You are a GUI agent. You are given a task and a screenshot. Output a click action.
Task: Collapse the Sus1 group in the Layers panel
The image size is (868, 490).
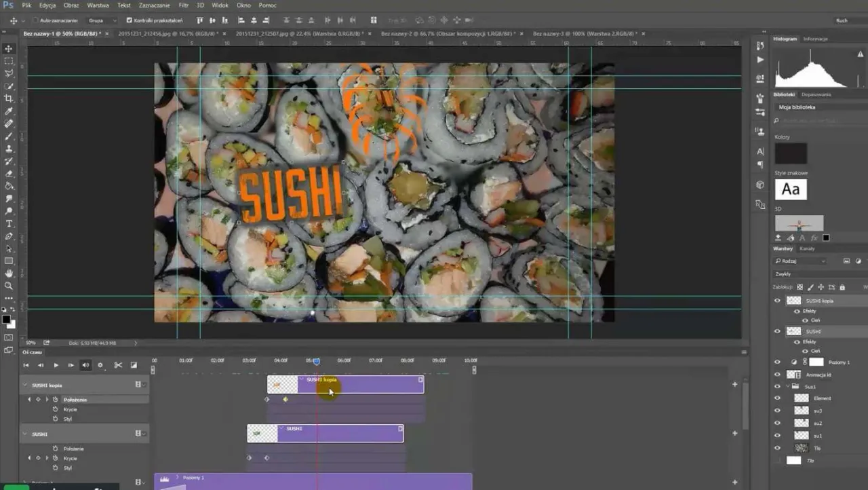(787, 386)
